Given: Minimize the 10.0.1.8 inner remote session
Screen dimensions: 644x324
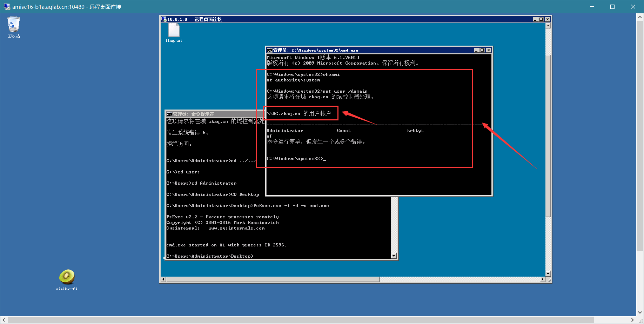Looking at the screenshot, I should click(535, 19).
